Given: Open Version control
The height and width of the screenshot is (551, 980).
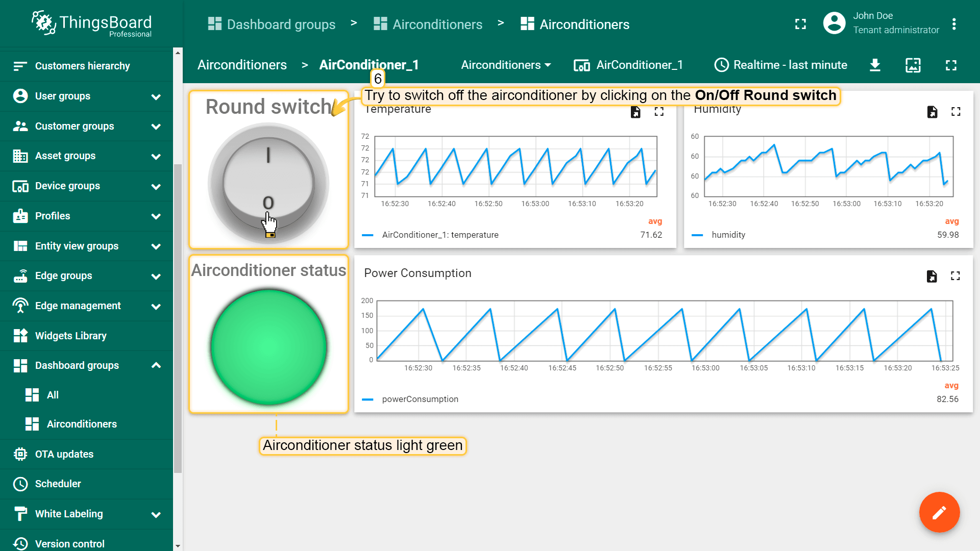Looking at the screenshot, I should tap(87, 543).
